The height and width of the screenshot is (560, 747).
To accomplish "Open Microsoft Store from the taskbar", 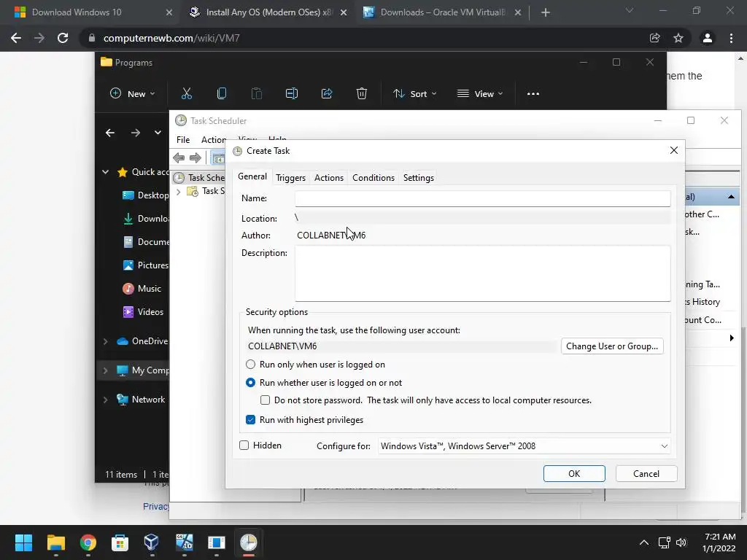I will click(x=120, y=542).
